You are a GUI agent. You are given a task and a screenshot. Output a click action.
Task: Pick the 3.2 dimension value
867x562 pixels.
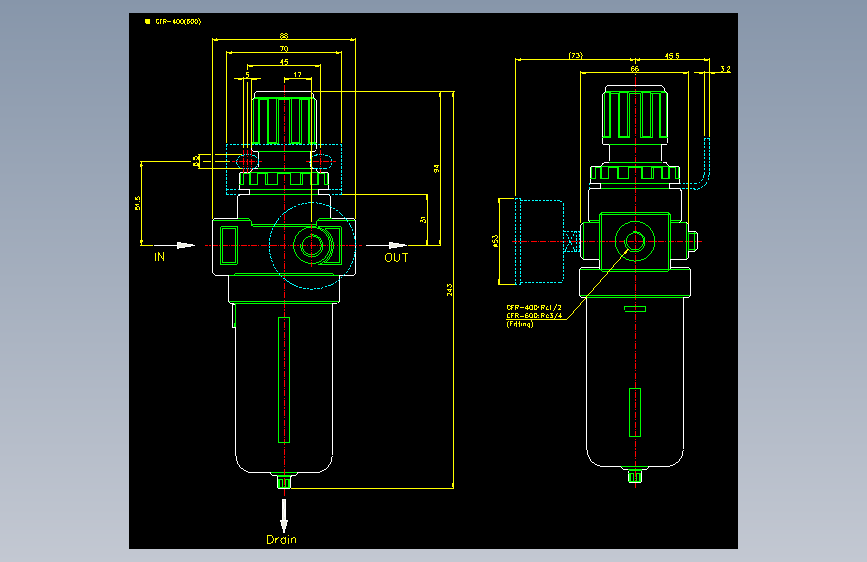(725, 69)
